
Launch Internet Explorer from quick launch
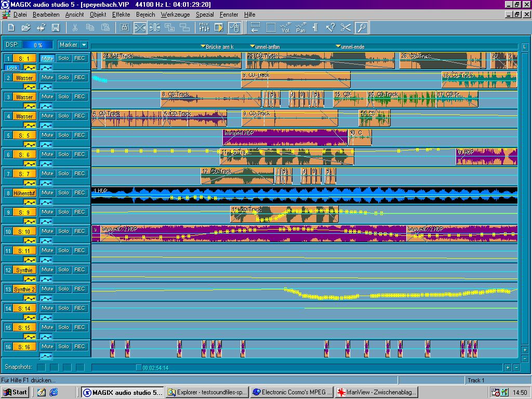(x=54, y=392)
